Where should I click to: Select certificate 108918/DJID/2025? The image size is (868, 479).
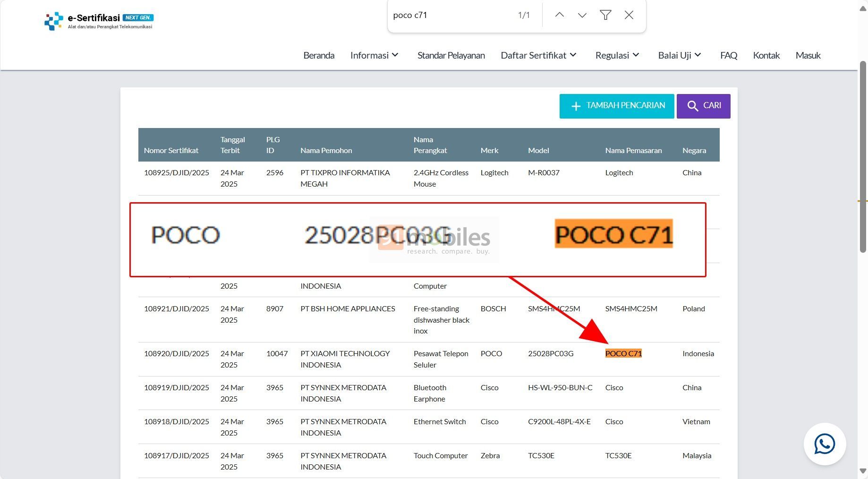point(176,421)
